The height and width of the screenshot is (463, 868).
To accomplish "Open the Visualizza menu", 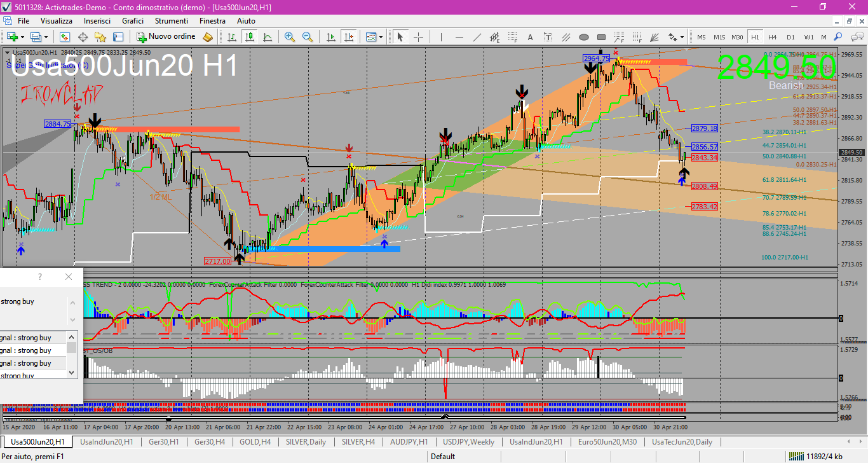I will pyautogui.click(x=57, y=20).
